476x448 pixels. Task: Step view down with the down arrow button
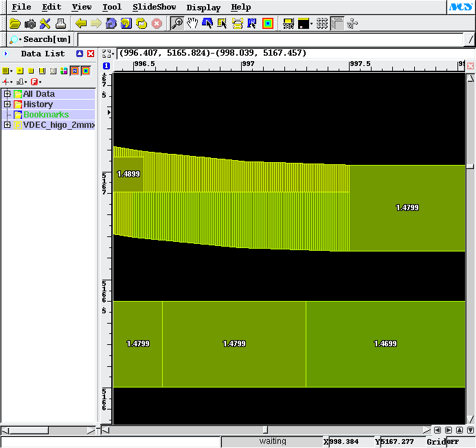pyautogui.click(x=471, y=430)
